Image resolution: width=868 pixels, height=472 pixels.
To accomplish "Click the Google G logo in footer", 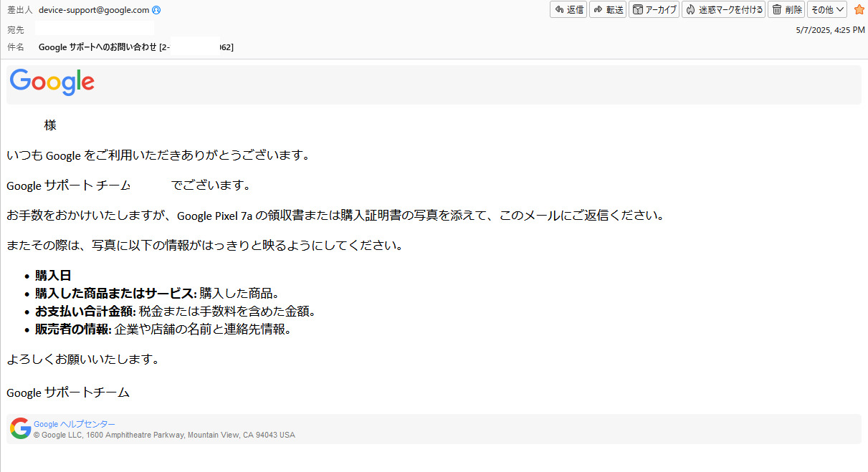I will (20, 428).
